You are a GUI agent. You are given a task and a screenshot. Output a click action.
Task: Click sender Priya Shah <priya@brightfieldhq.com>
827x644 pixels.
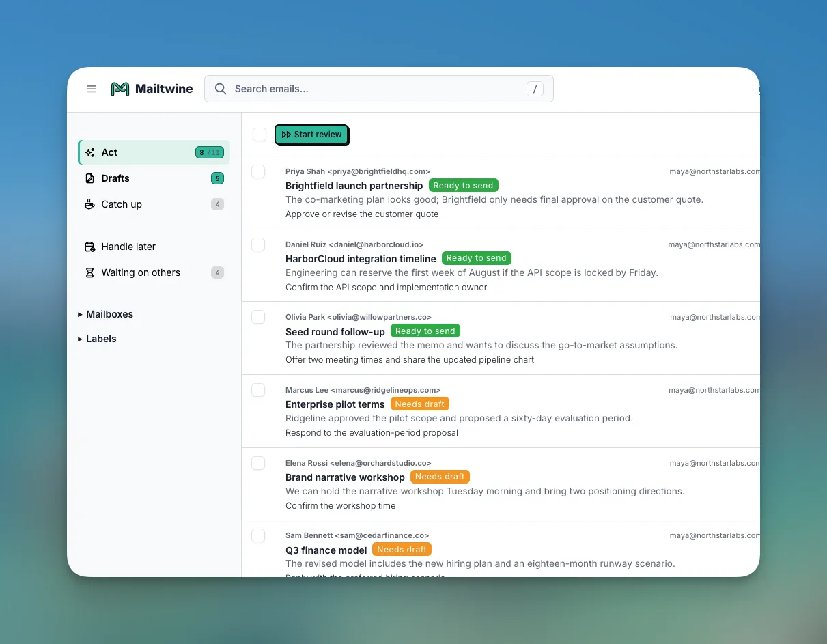pyautogui.click(x=358, y=171)
